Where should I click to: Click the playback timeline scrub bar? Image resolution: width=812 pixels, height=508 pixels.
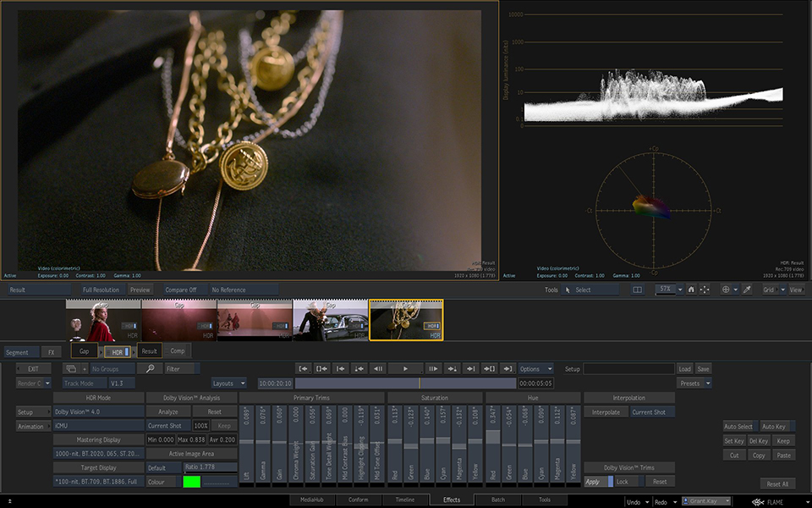coord(405,384)
